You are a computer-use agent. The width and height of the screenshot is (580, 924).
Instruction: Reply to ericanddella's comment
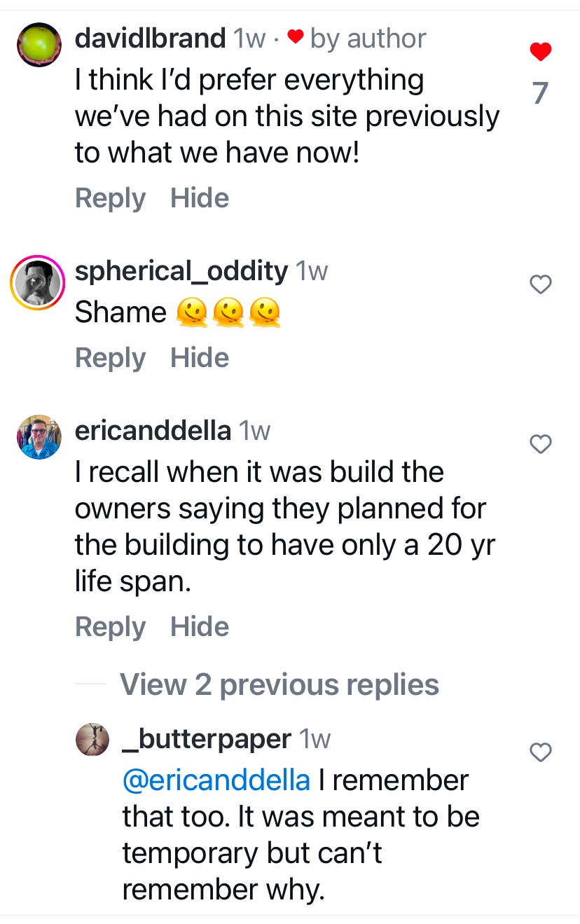pos(110,627)
